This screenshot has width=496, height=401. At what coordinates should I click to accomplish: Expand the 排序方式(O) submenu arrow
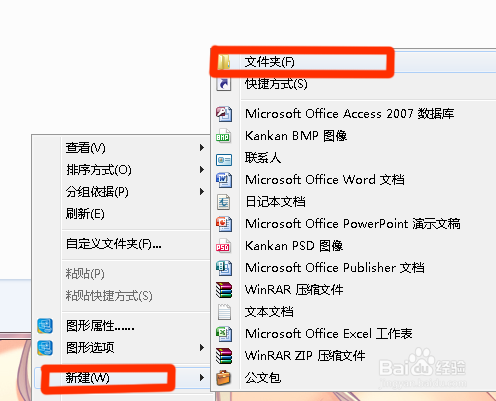click(201, 170)
